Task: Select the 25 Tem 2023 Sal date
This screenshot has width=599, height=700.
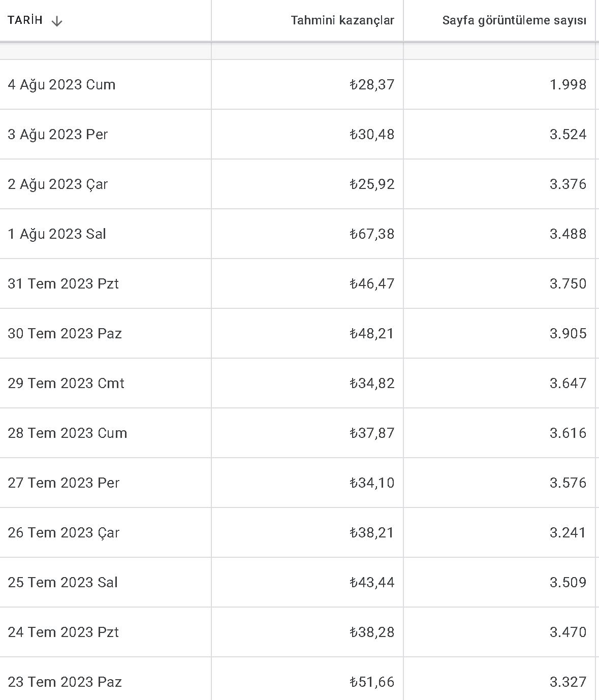Action: 63,582
